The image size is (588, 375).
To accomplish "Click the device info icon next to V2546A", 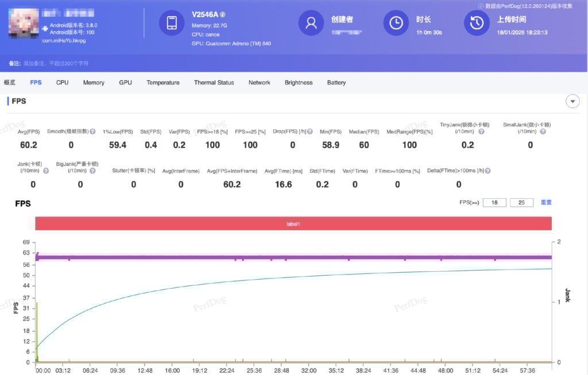I will click(x=224, y=14).
